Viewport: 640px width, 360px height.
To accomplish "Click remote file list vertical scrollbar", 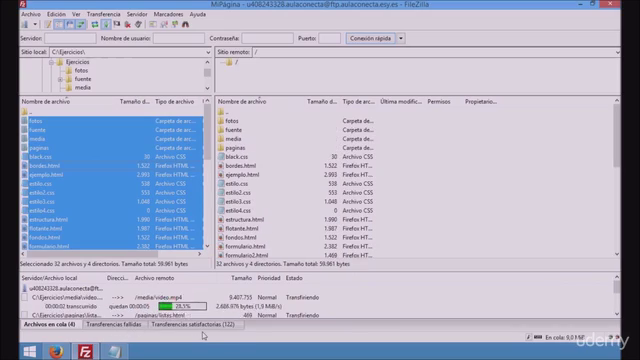I will [616, 136].
